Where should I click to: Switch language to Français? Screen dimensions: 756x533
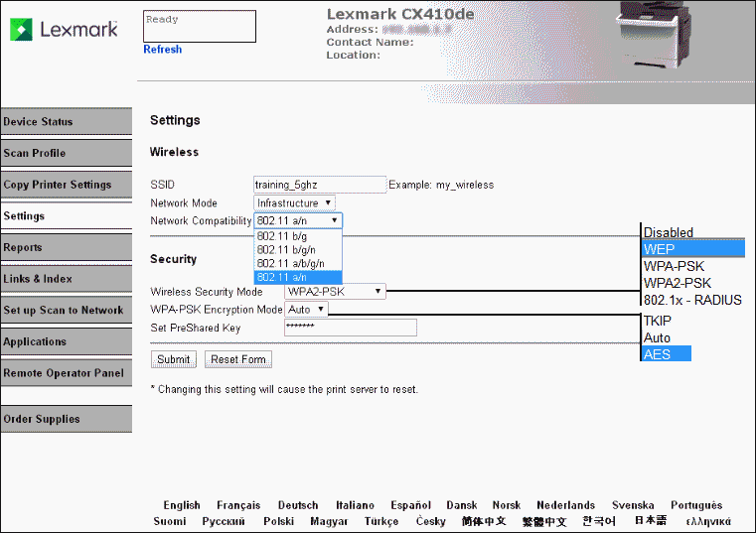[x=238, y=505]
